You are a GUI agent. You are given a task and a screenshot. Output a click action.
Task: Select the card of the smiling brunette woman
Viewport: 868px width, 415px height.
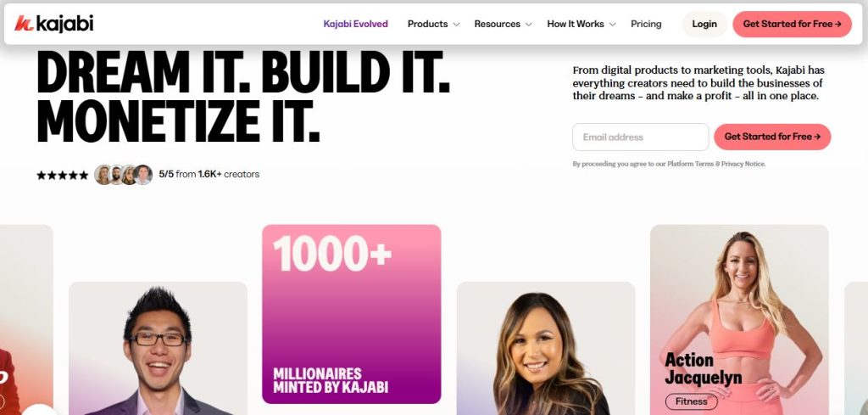546,348
